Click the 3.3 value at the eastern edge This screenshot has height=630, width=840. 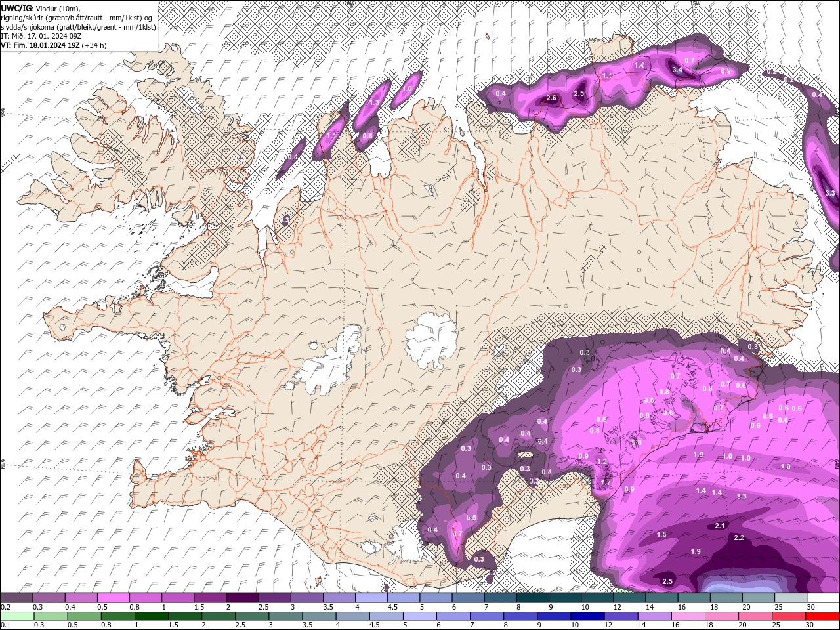click(829, 193)
